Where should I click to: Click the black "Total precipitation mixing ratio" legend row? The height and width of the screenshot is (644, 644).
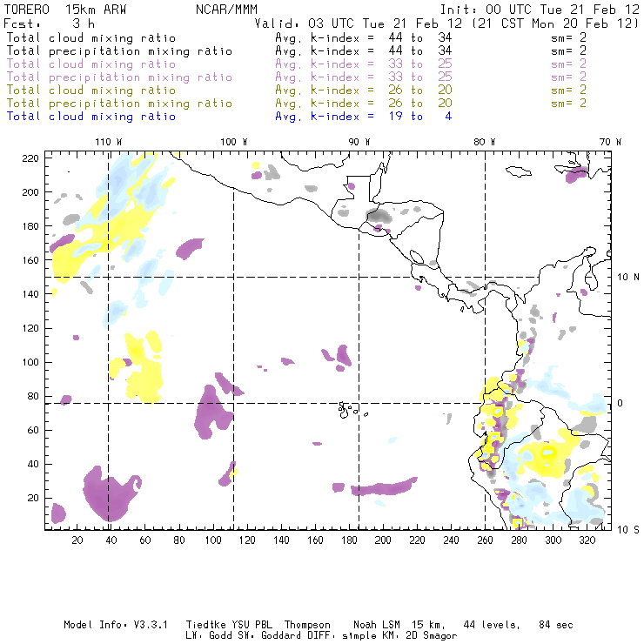[x=119, y=51]
